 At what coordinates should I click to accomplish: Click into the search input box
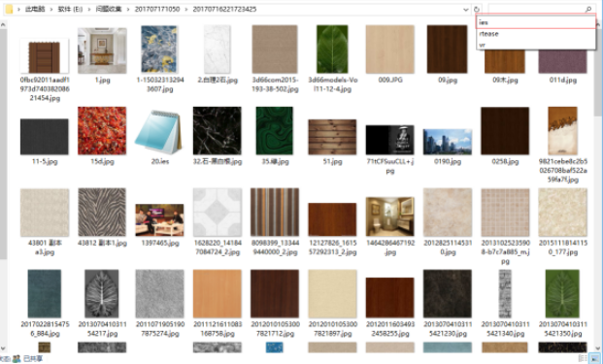536,9
